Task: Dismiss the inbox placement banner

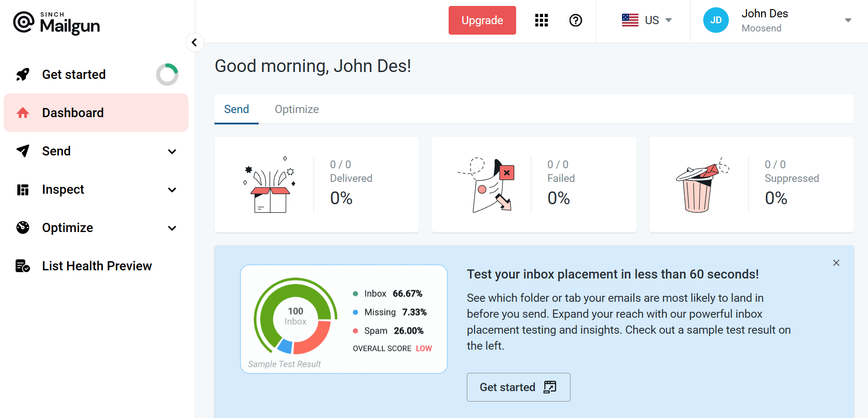Action: [x=836, y=263]
